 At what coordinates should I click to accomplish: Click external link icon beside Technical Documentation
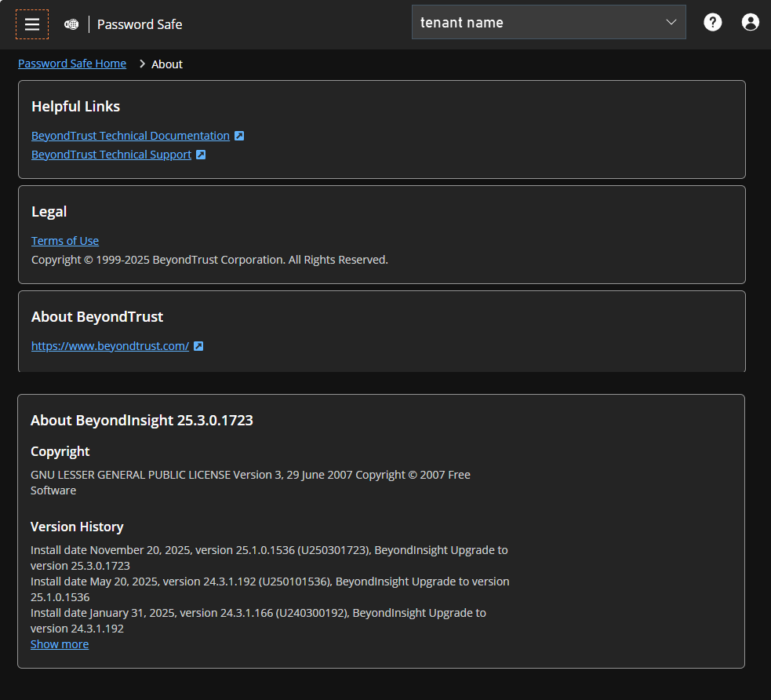coord(239,136)
